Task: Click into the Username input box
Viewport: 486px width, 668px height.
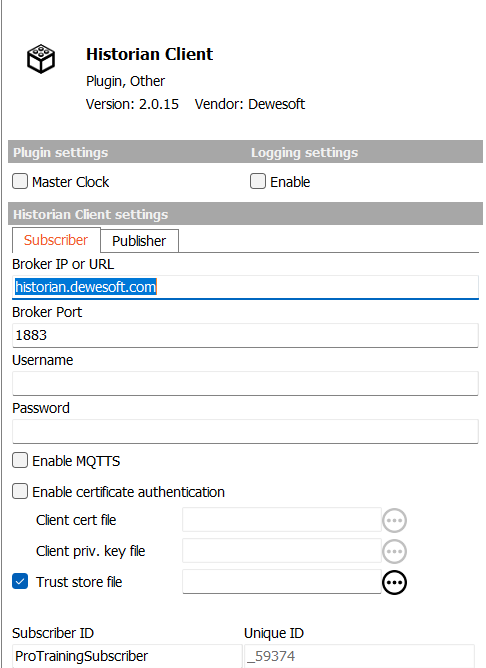Action: click(x=245, y=383)
